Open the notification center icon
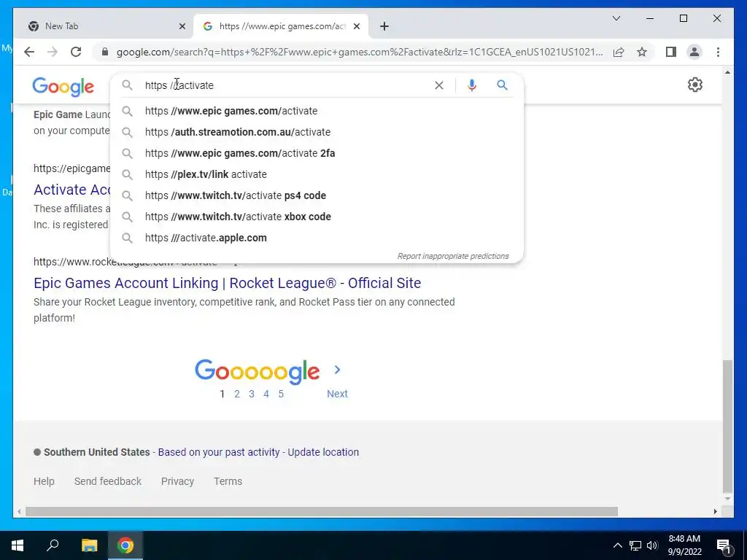The image size is (747, 560). [x=724, y=545]
